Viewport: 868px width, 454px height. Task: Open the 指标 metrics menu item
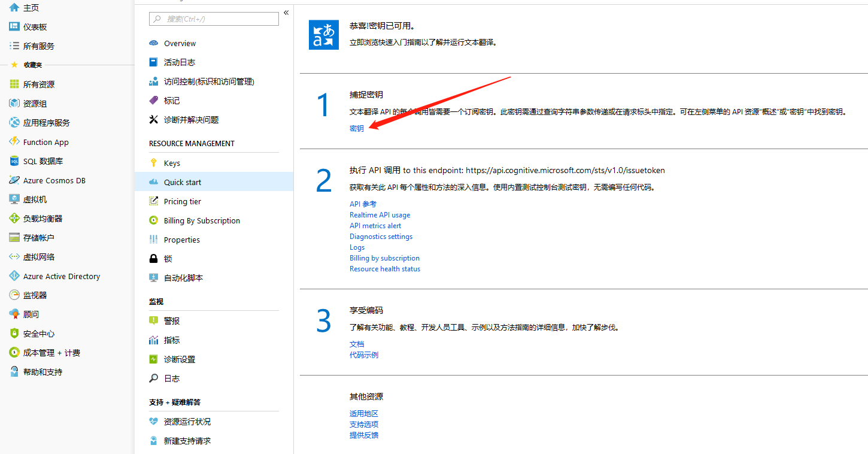coord(214,340)
